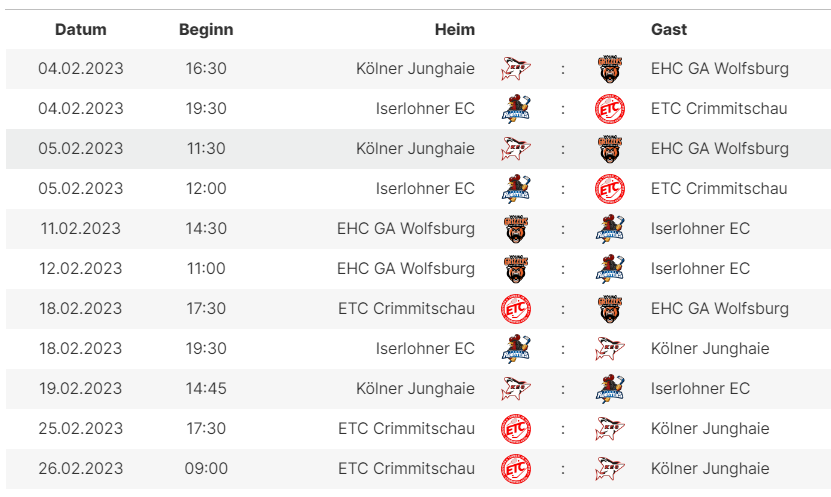Click Kölner Junghaie guest logo in 18.02.2023 19:30 row
831x497 pixels.
pyautogui.click(x=610, y=349)
